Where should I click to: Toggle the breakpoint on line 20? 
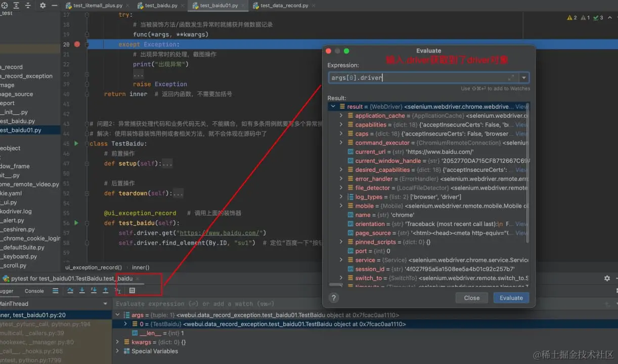(77, 44)
